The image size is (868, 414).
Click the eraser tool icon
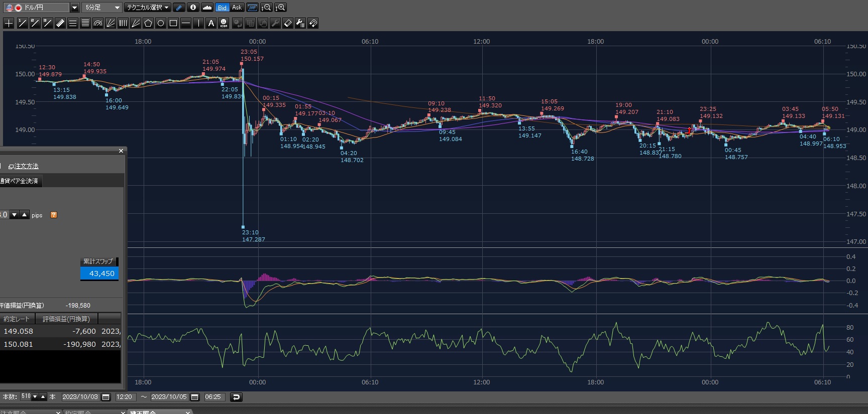288,23
